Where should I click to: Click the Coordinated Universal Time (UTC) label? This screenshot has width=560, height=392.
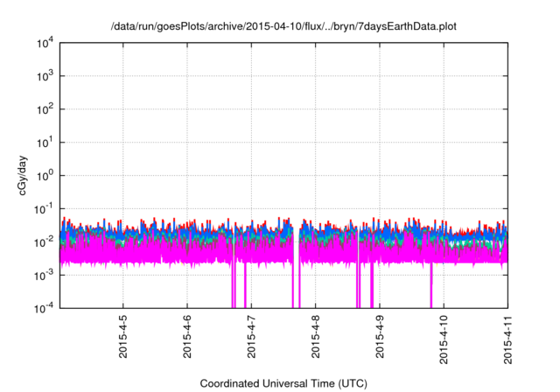click(283, 384)
